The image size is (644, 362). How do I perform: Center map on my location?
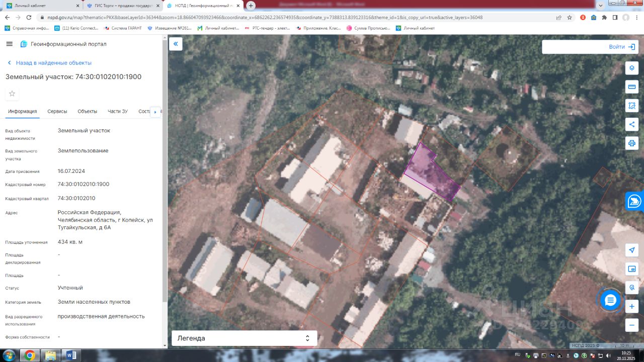coord(632,250)
